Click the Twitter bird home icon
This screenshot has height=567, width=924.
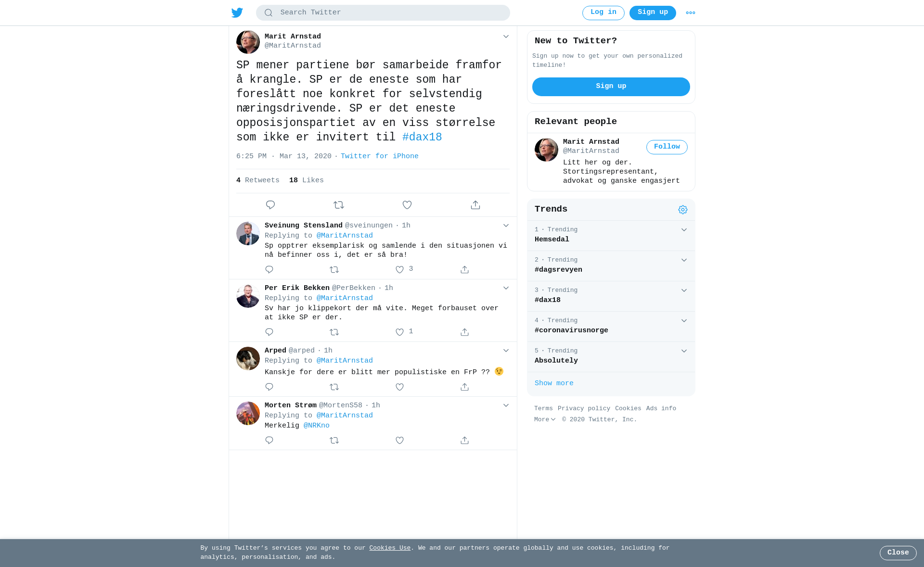pos(237,13)
